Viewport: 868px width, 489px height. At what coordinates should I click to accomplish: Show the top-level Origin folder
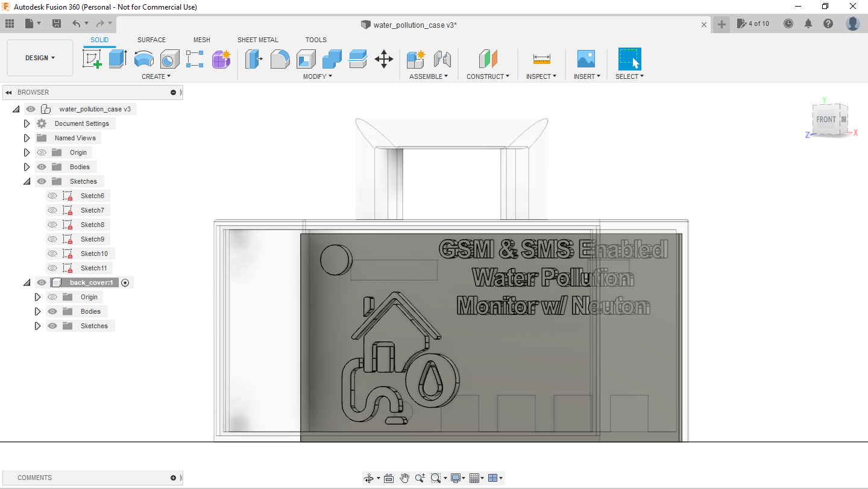click(x=42, y=152)
